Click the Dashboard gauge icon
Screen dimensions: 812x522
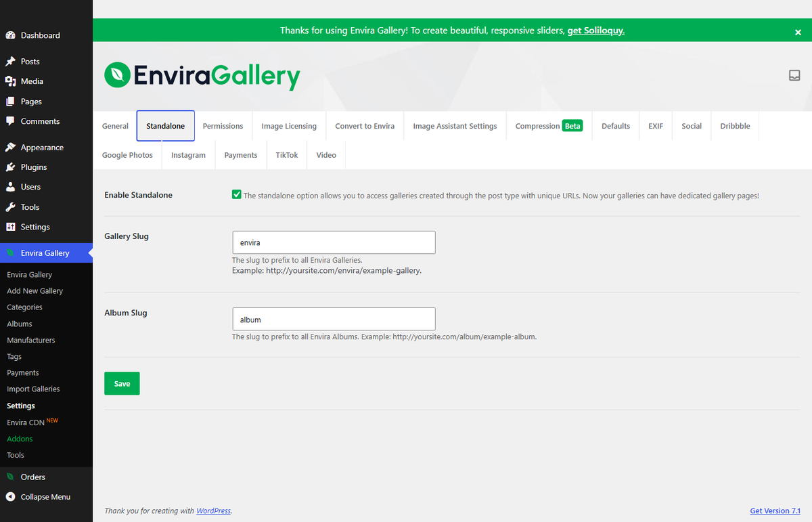10,35
